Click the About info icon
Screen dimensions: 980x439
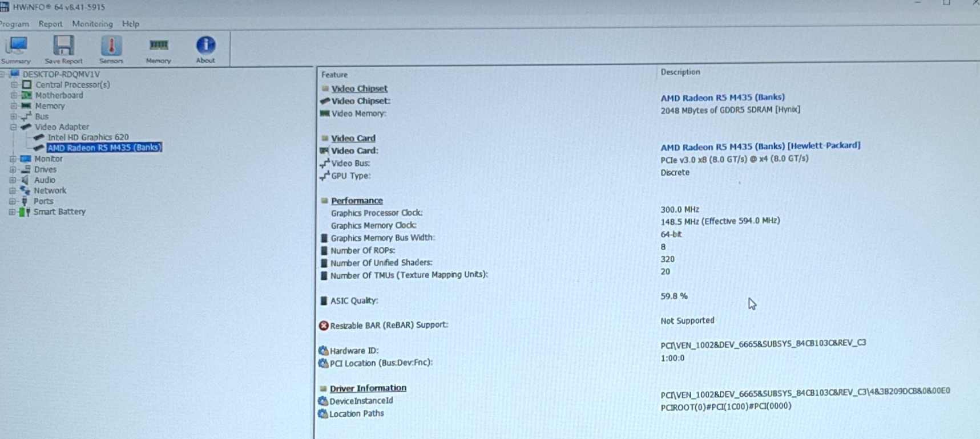click(205, 45)
